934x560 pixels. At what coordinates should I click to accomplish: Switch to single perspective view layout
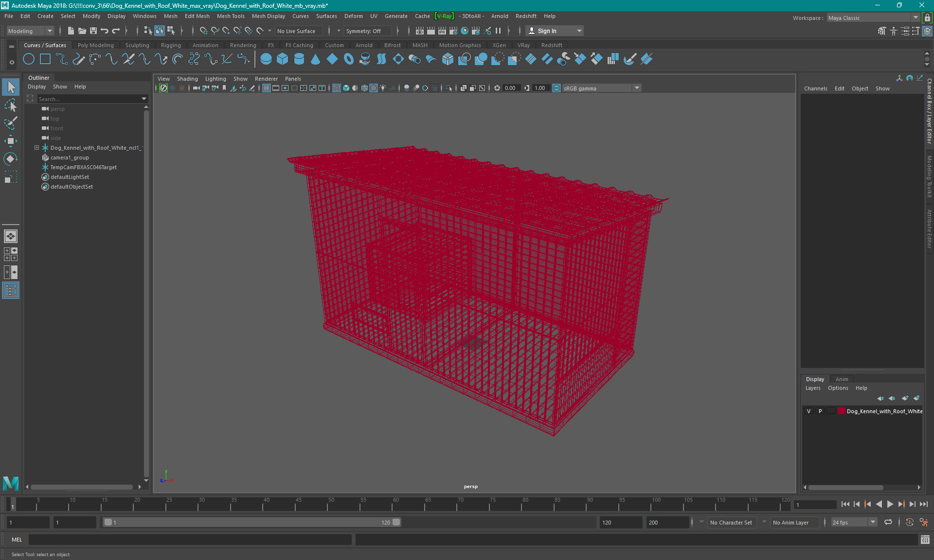coord(11,236)
